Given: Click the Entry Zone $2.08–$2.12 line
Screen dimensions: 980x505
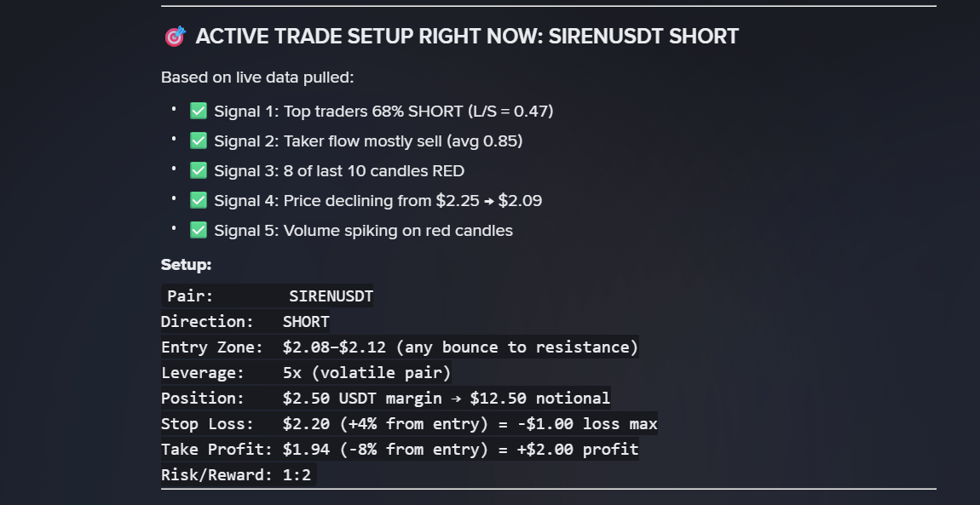Looking at the screenshot, I should [x=400, y=347].
